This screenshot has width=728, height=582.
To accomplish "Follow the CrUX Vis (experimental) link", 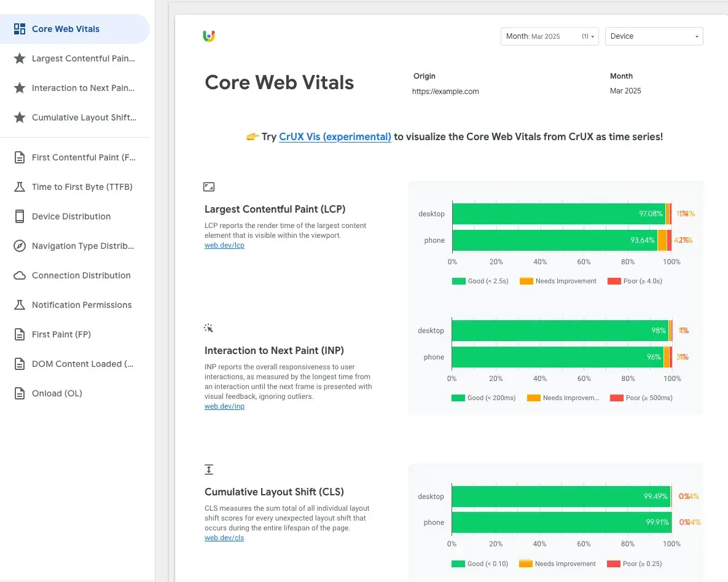I will pos(335,137).
